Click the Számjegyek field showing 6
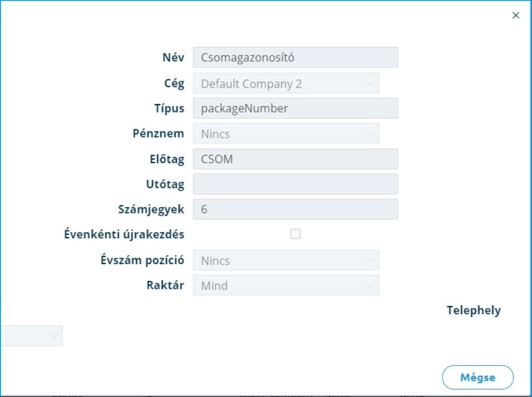532x397 pixels. point(296,209)
